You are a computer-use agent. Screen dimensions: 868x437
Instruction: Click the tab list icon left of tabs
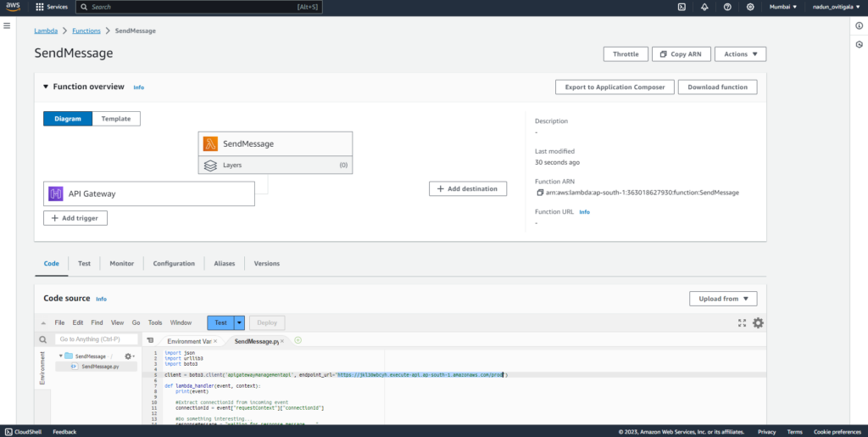click(150, 340)
